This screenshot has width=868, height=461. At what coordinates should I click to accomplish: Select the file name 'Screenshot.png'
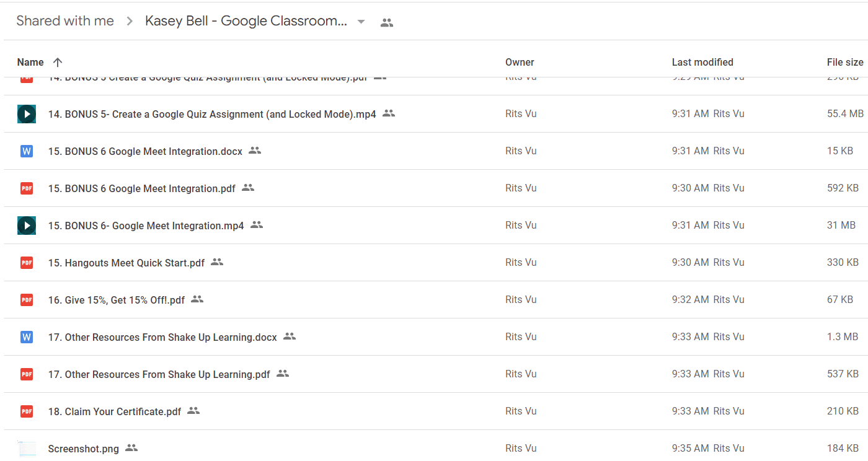(84, 449)
